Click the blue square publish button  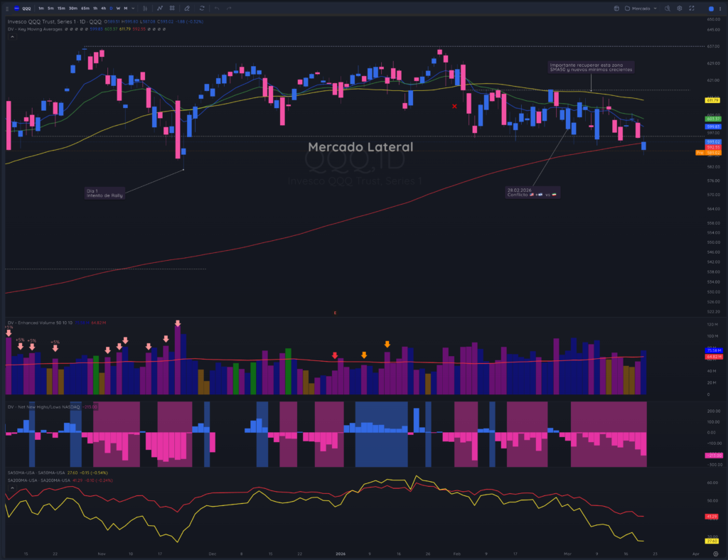point(711,9)
